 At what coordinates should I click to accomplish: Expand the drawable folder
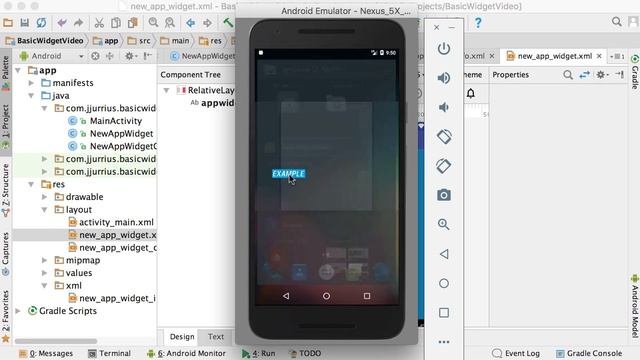click(x=44, y=197)
